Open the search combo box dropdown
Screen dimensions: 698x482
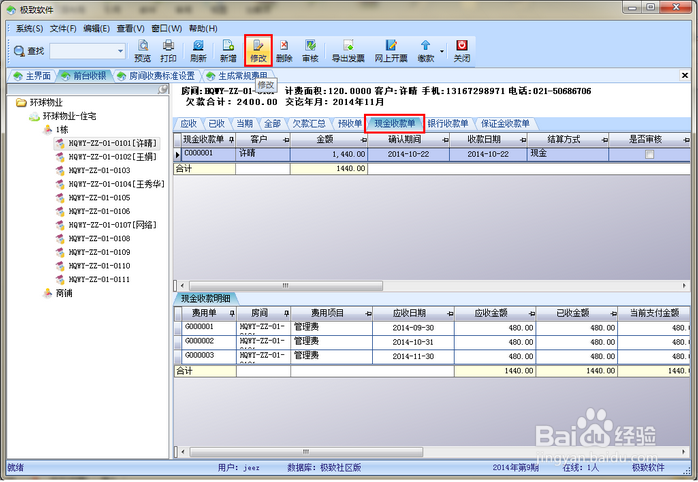120,51
